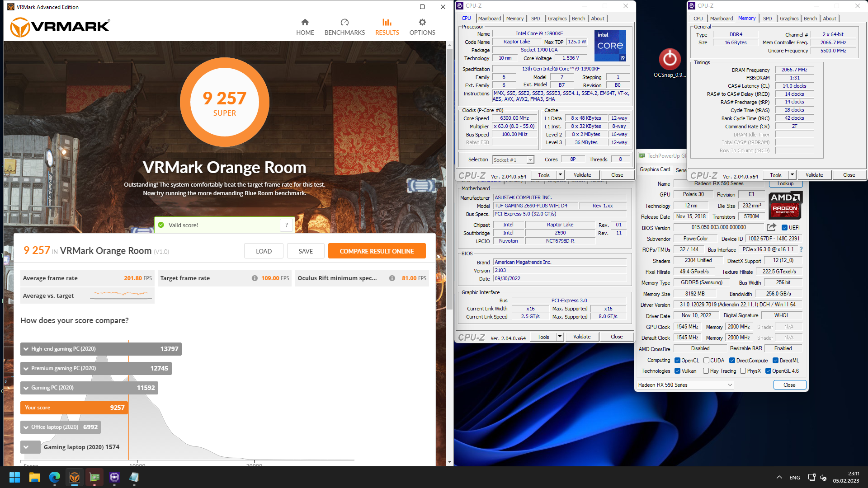Open the Windows Start menu

coord(14,477)
